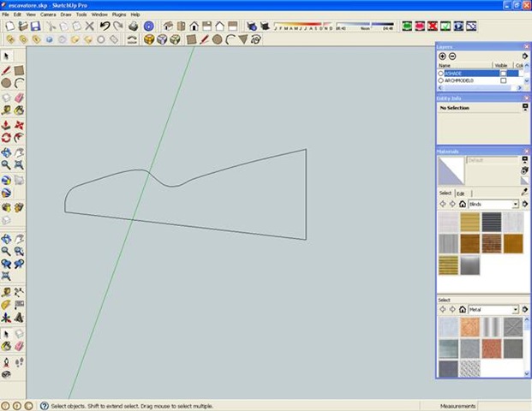The height and width of the screenshot is (411, 532).
Task: Switch to the Edit tab in Materials
Action: click(x=460, y=194)
